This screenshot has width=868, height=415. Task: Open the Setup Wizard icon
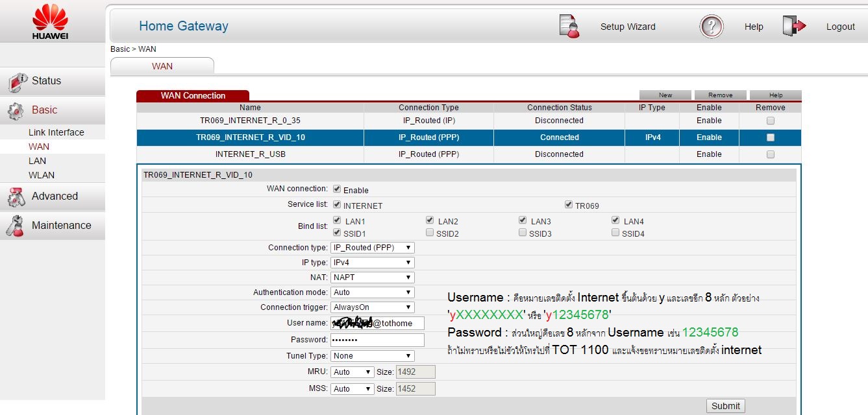click(x=569, y=26)
